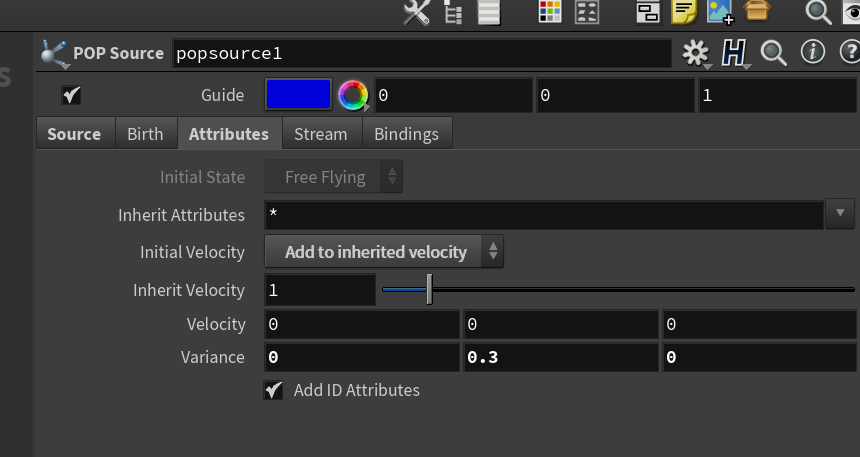Screen dimensions: 860x457
Task: Open the Initial Velocity dropdown
Action: (x=384, y=252)
